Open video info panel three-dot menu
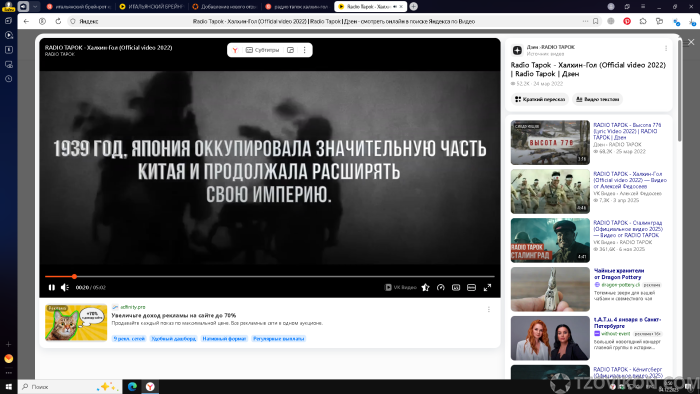The width and height of the screenshot is (700, 394). [666, 48]
